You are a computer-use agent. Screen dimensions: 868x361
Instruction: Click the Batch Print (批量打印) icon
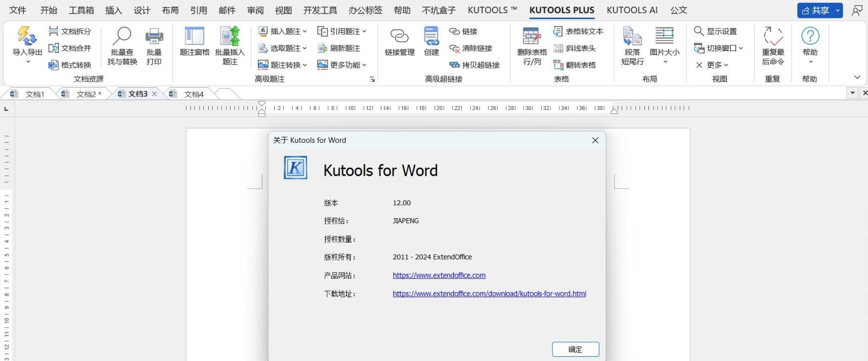[154, 46]
